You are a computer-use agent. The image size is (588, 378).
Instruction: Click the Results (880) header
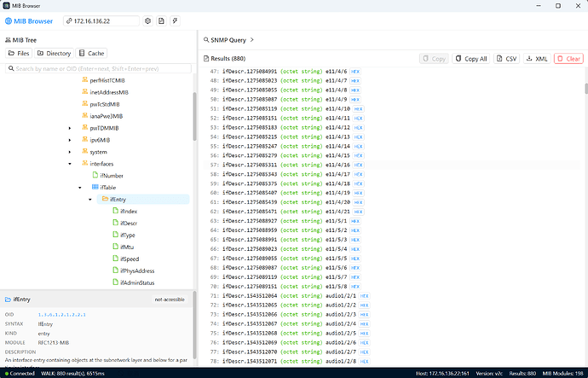click(x=225, y=59)
